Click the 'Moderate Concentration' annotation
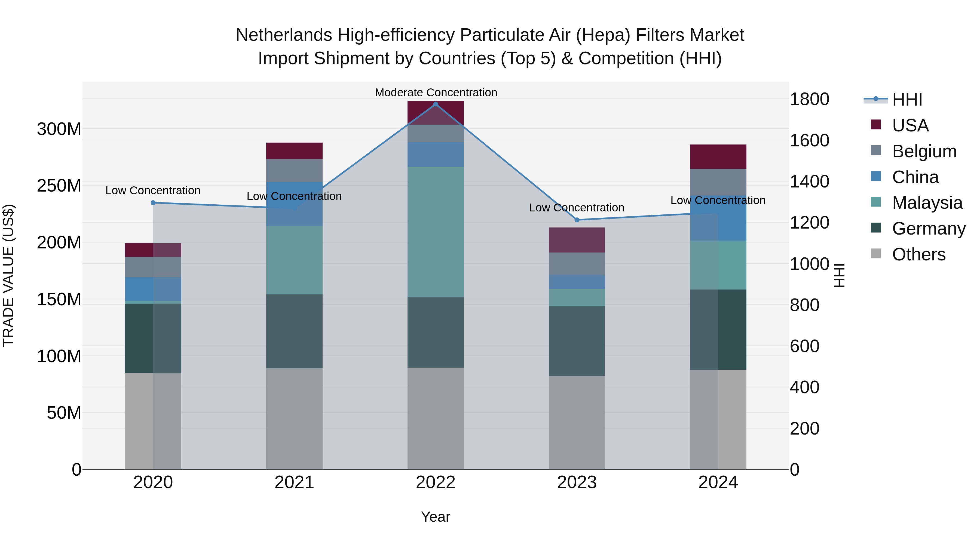The height and width of the screenshot is (551, 980). (x=436, y=93)
